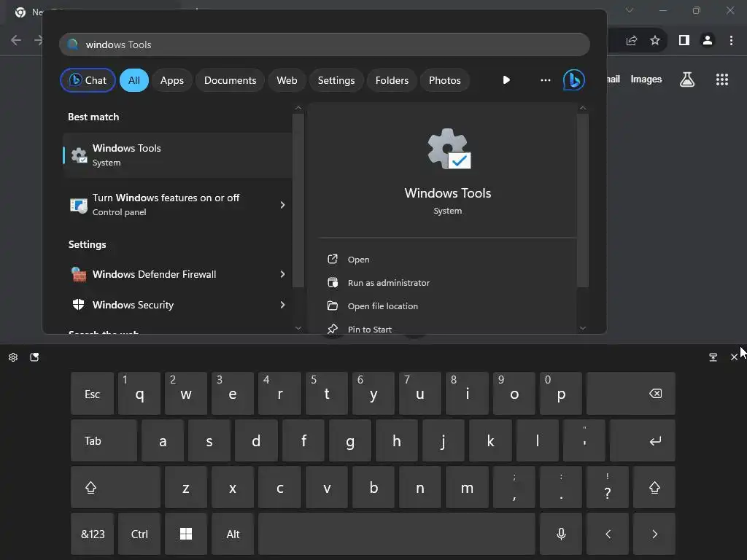Switch to the Folders filter
The image size is (747, 560).
click(392, 80)
